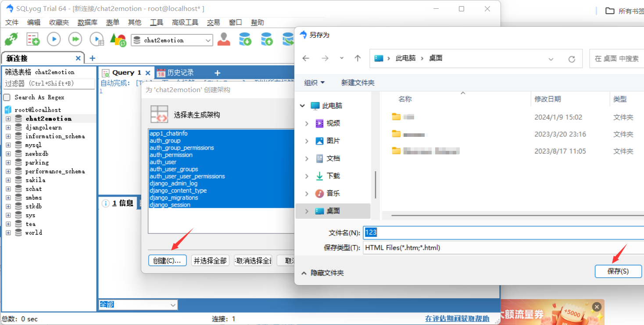Open the 编辑 menu
644x325 pixels.
pos(34,22)
